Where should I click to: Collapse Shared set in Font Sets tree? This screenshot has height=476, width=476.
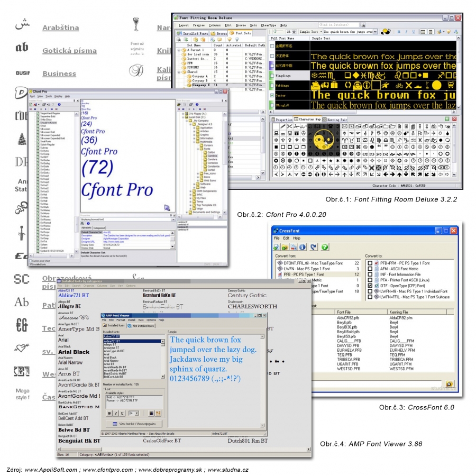(179, 72)
